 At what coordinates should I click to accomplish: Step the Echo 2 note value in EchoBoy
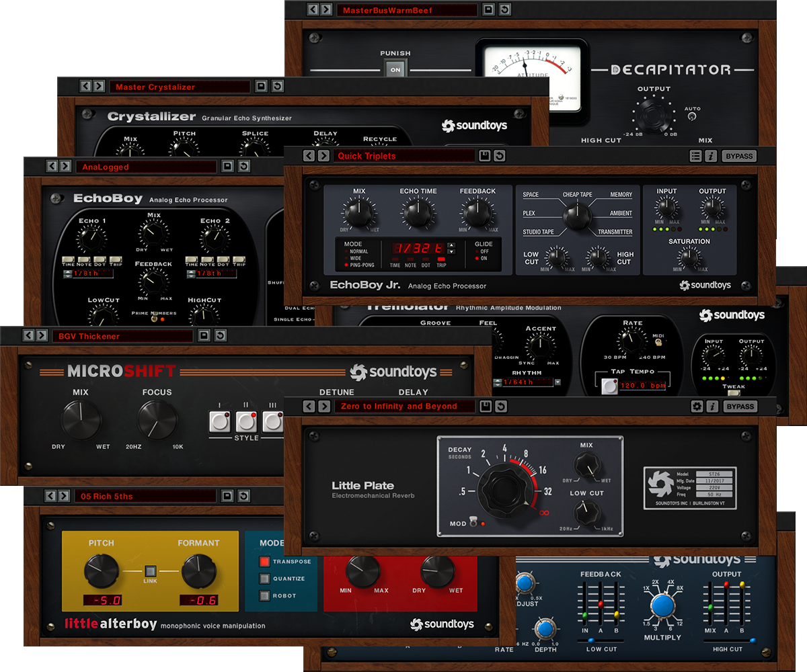click(190, 273)
